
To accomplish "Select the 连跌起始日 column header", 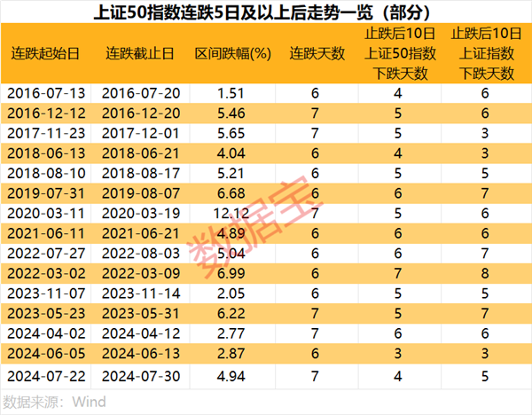I will tap(46, 54).
